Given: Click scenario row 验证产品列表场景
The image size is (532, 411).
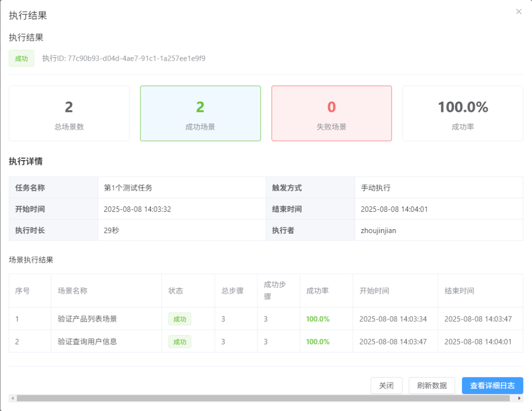Looking at the screenshot, I should pyautogui.click(x=266, y=319).
